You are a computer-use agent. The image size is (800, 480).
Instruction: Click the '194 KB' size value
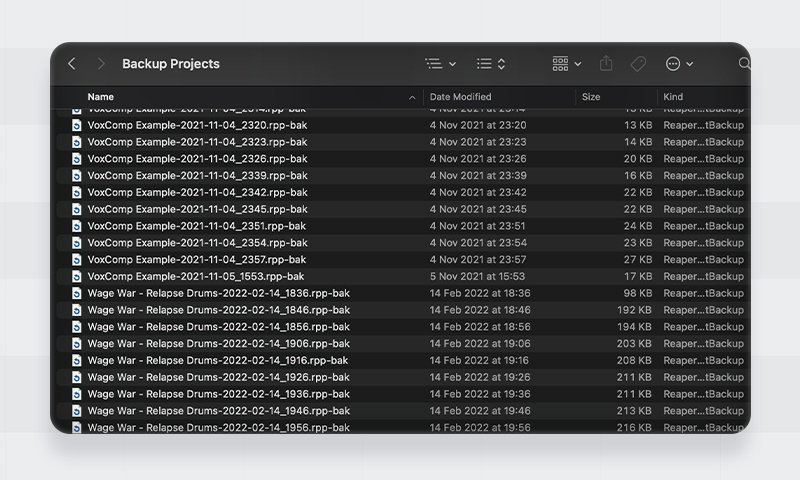[634, 327]
